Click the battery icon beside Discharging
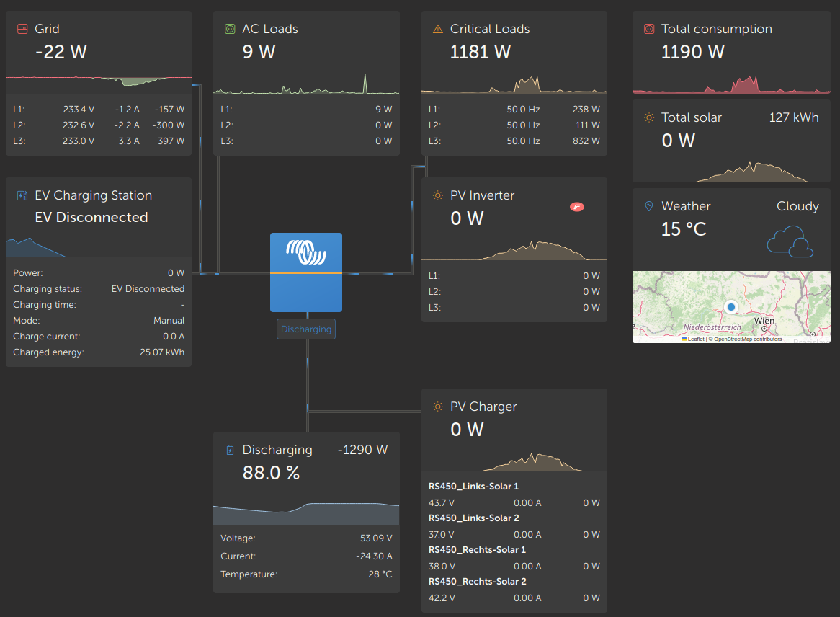This screenshot has height=617, width=840. pos(230,450)
